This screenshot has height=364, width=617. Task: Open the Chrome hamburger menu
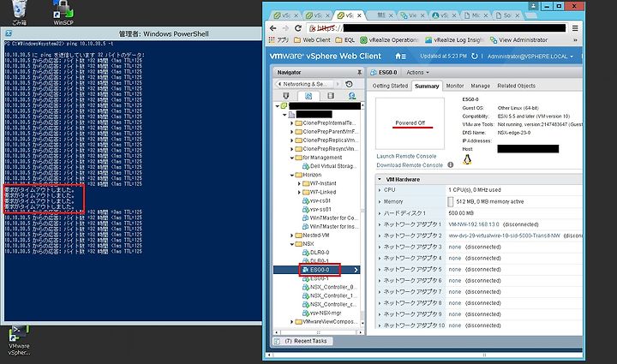click(x=575, y=28)
